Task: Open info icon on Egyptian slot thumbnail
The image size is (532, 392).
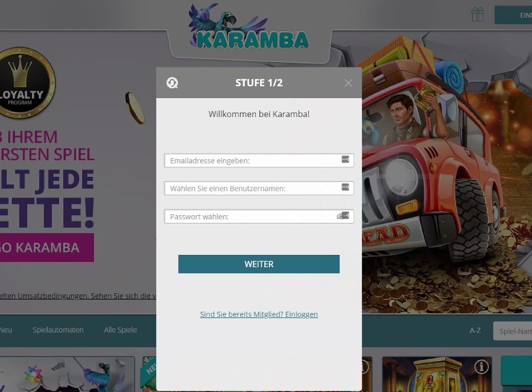Action: pos(481,367)
